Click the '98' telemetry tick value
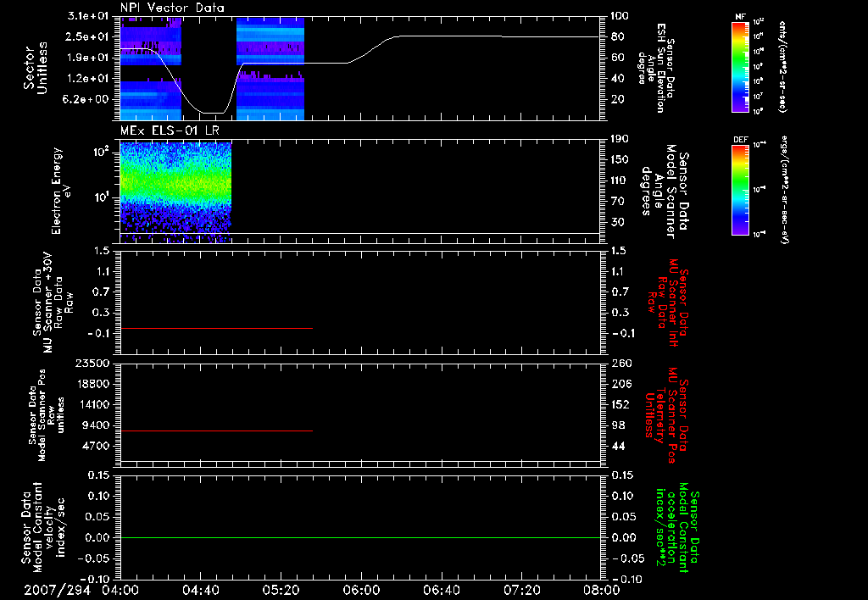Image resolution: width=868 pixels, height=600 pixels. [618, 425]
